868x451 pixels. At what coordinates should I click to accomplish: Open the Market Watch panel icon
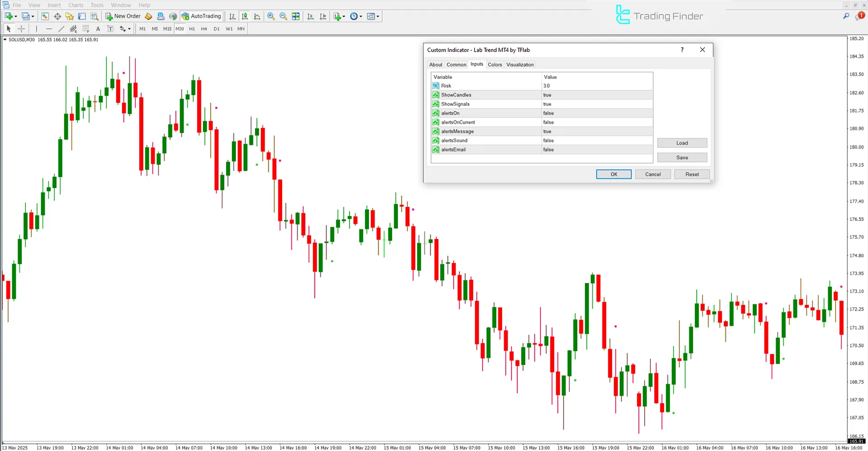(x=45, y=16)
